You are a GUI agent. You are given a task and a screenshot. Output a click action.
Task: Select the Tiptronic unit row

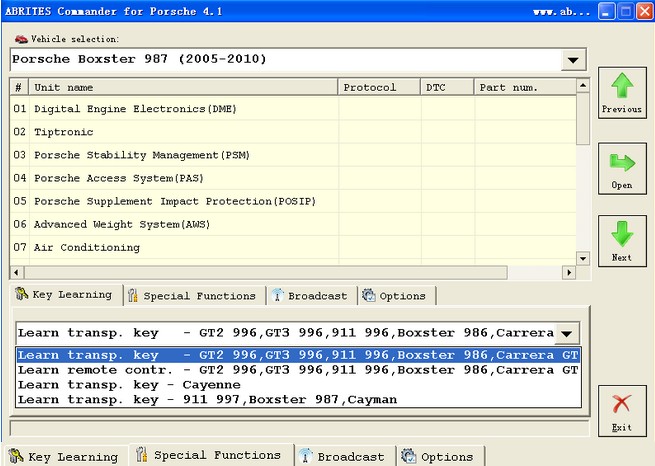(292, 132)
